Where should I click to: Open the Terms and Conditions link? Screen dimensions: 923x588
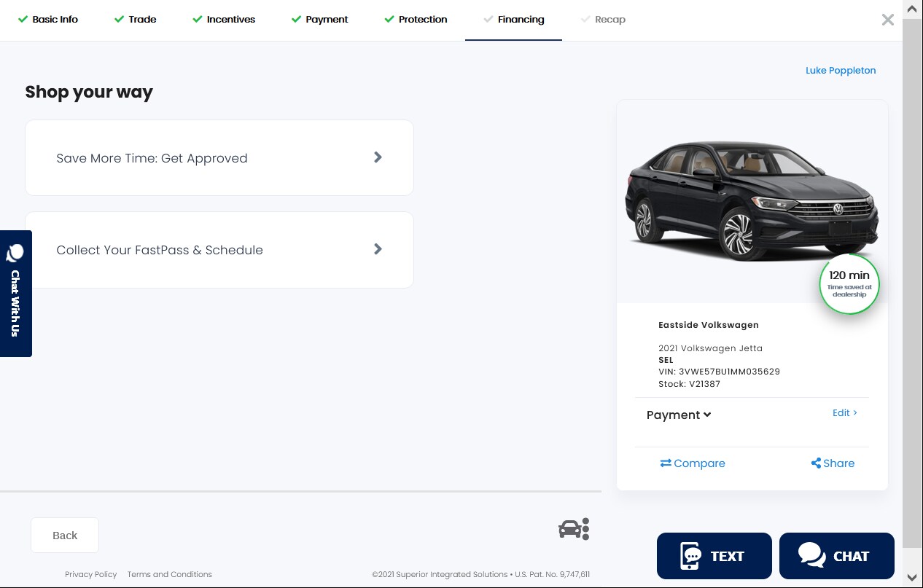pos(169,574)
